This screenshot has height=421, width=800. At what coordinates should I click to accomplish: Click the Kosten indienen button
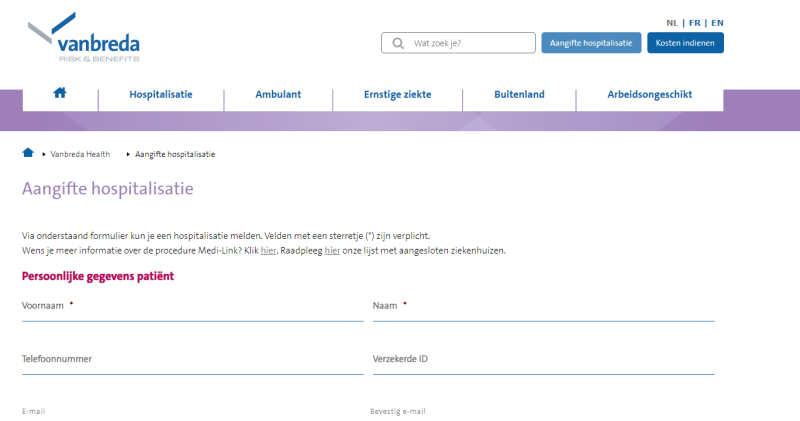pos(685,43)
